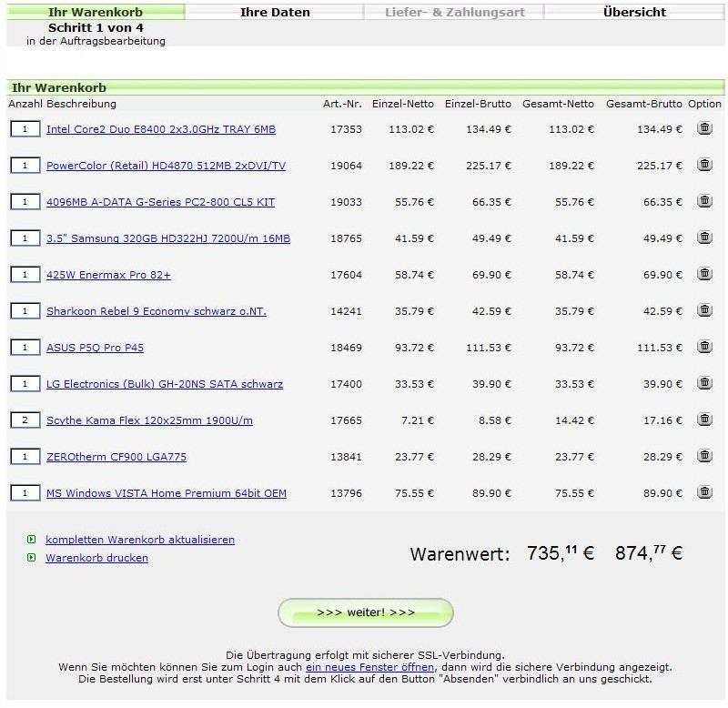Open Sharkoon Rebel 9 Economy link
The image size is (728, 708).
157,311
